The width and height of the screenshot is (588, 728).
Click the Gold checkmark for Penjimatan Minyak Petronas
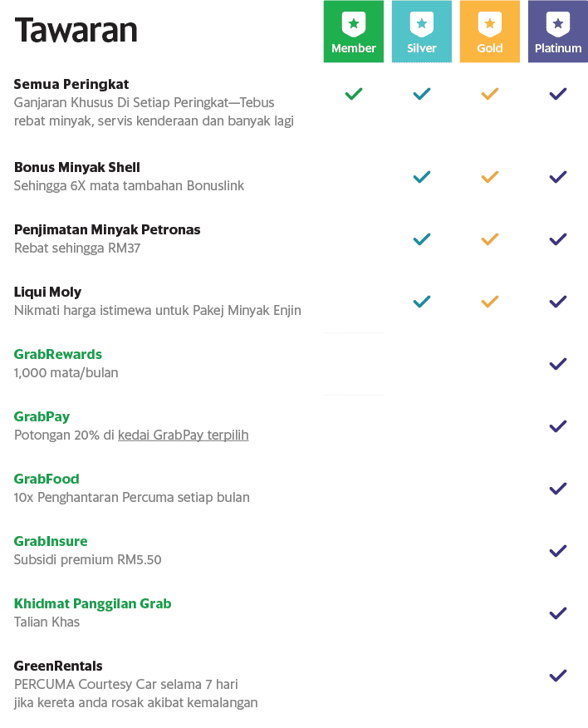(x=490, y=239)
